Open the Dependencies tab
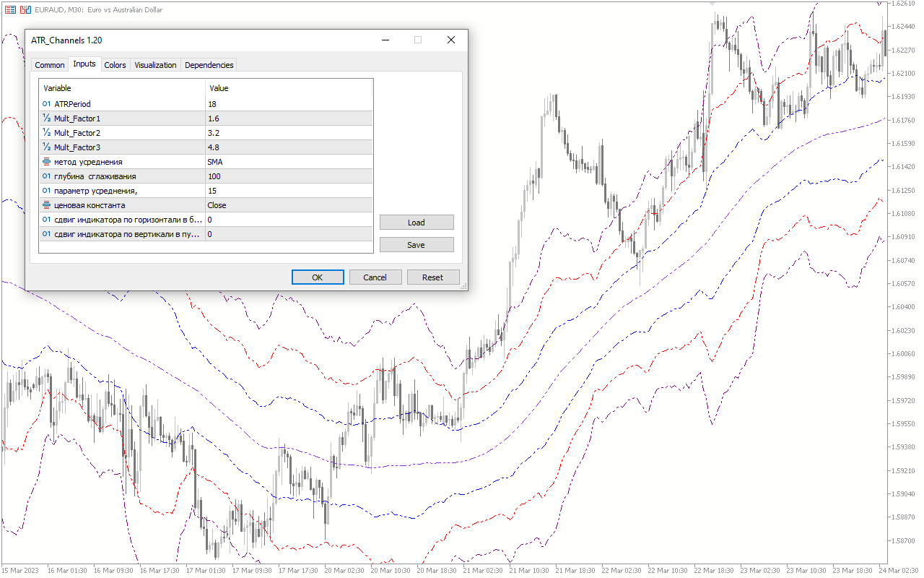 point(209,65)
